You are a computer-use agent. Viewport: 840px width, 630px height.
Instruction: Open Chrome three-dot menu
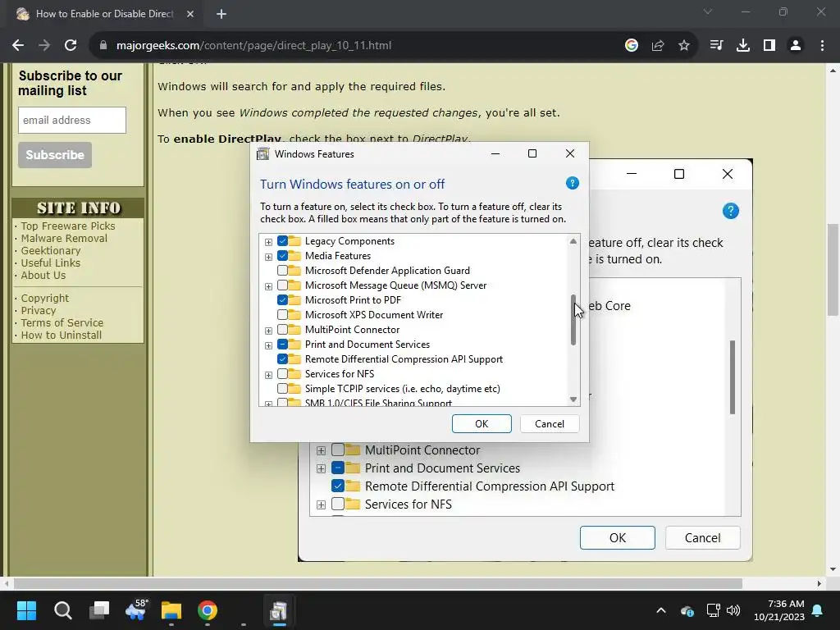[822, 46]
